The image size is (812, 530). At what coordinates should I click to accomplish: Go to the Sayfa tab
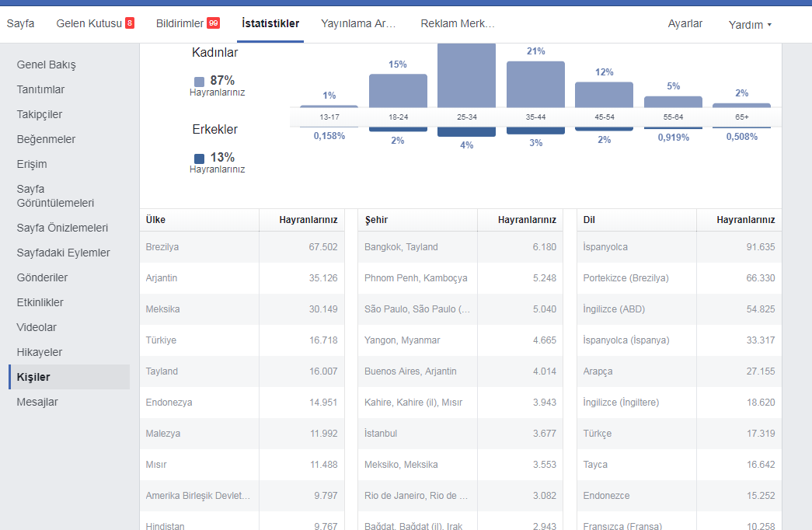(x=21, y=24)
